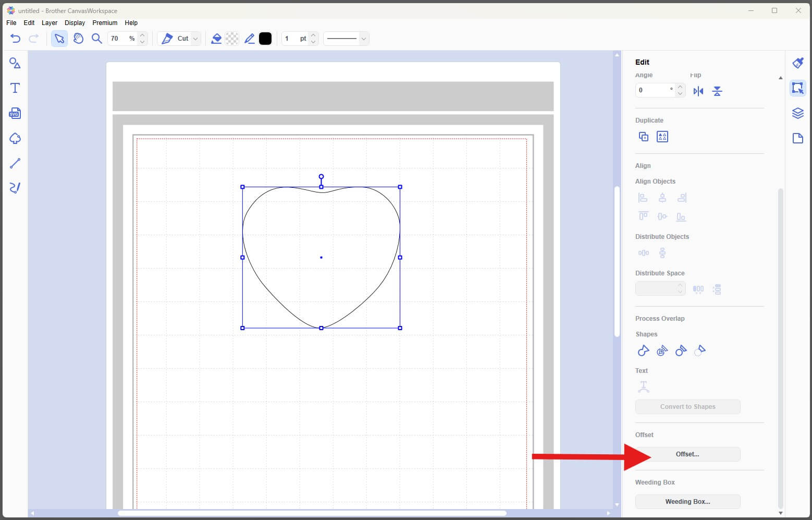Click the Align Right objects icon
Image resolution: width=812 pixels, height=520 pixels.
pos(682,198)
